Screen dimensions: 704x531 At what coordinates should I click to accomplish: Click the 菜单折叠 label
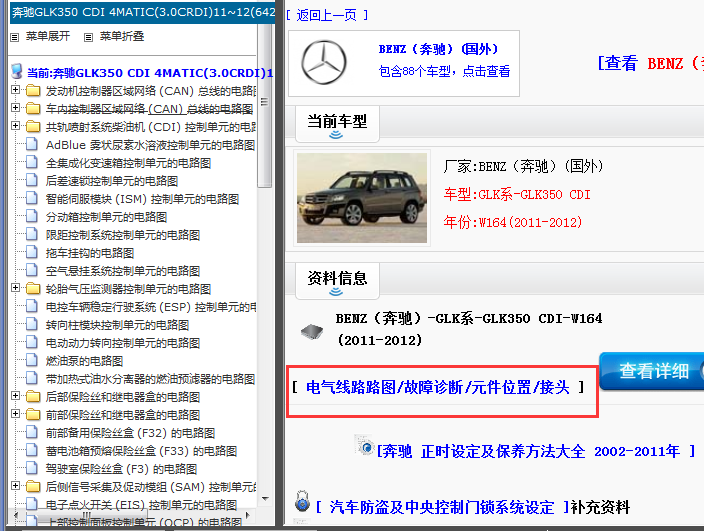(122, 36)
